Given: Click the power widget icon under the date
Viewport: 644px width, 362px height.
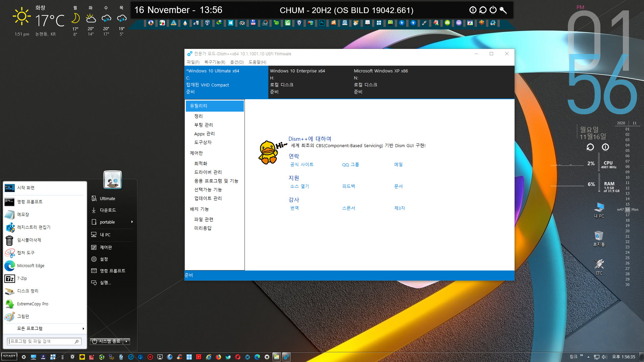Looking at the screenshot, I should click(x=605, y=147).
